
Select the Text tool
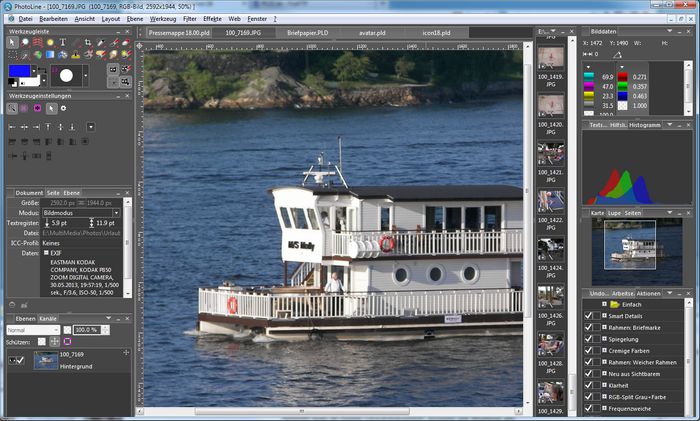click(63, 42)
